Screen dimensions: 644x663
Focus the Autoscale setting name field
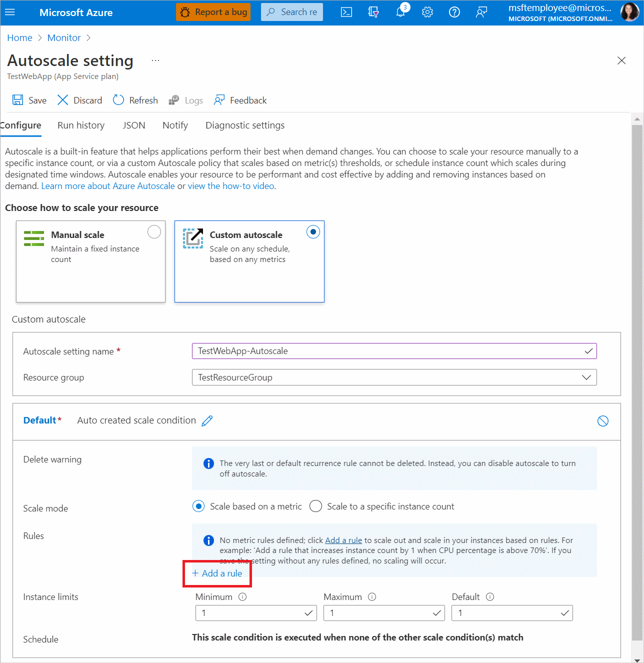pyautogui.click(x=394, y=351)
